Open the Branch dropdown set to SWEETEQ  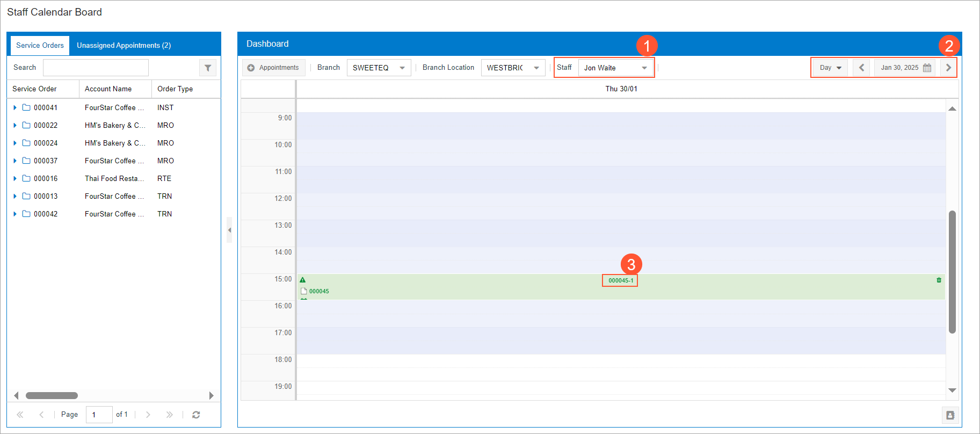379,68
